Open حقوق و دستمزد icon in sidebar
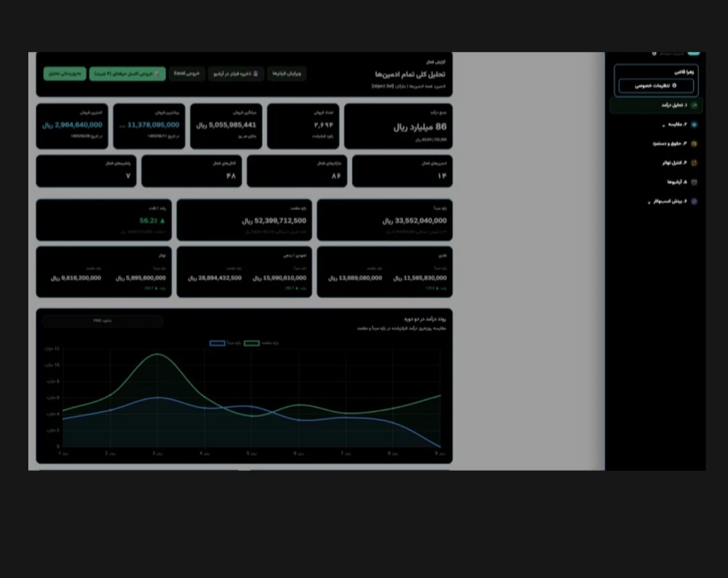Screen dimensions: 728x578 coord(694,144)
